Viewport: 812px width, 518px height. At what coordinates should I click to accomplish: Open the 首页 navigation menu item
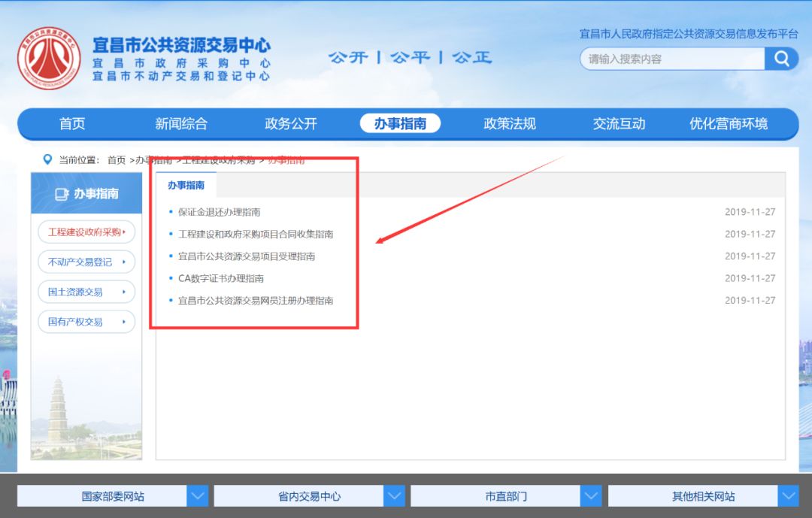point(72,124)
